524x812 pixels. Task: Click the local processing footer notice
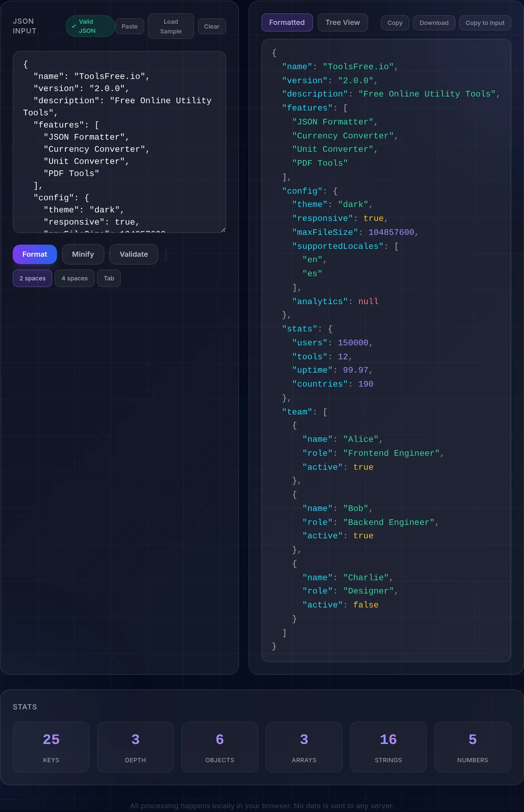[262, 805]
